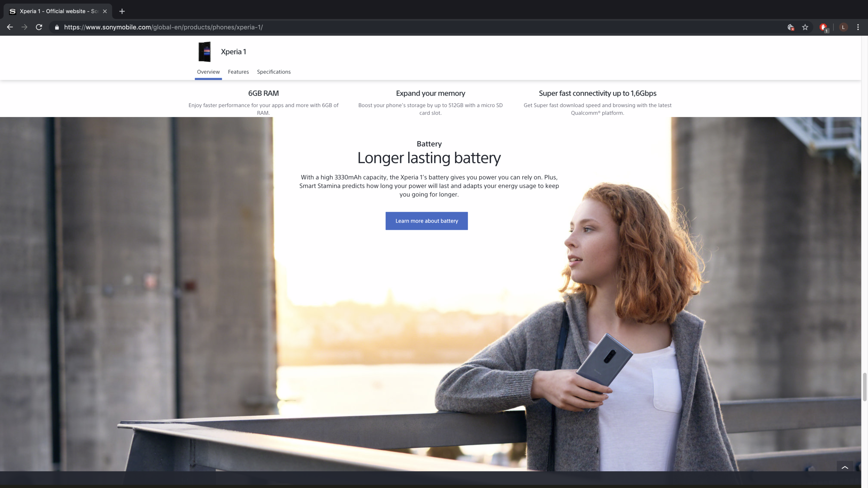Click the browser back arrow
This screenshot has width=868, height=488.
pyautogui.click(x=10, y=27)
